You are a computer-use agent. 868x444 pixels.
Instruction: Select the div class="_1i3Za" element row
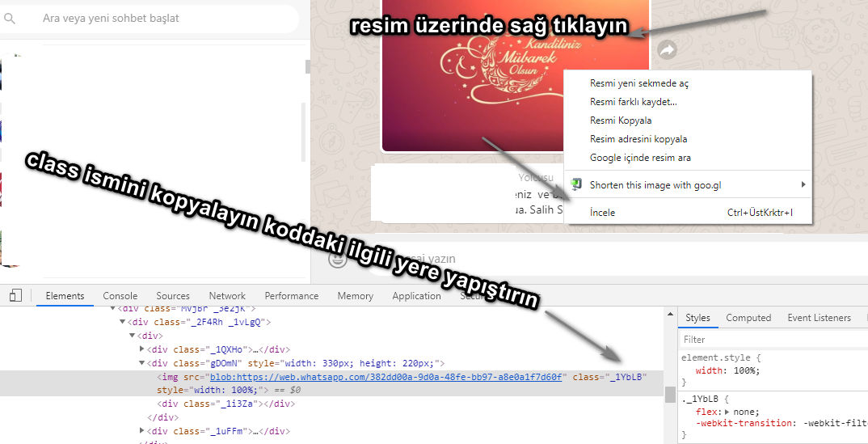[225, 404]
